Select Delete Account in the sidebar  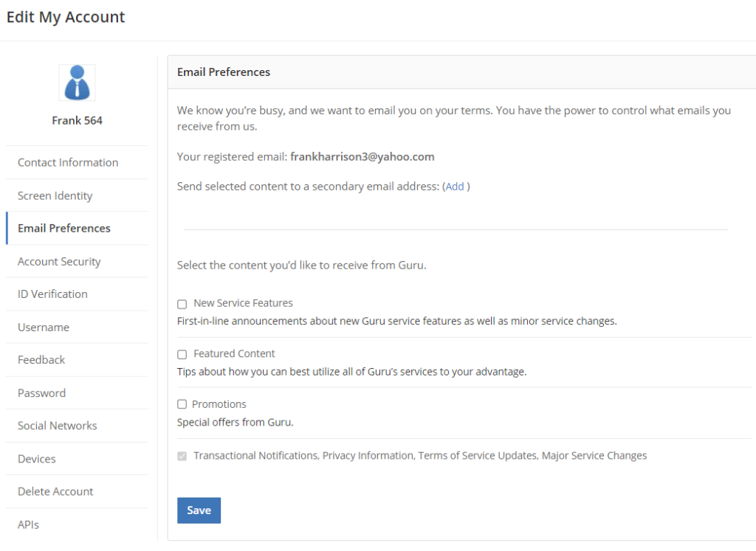coord(55,491)
